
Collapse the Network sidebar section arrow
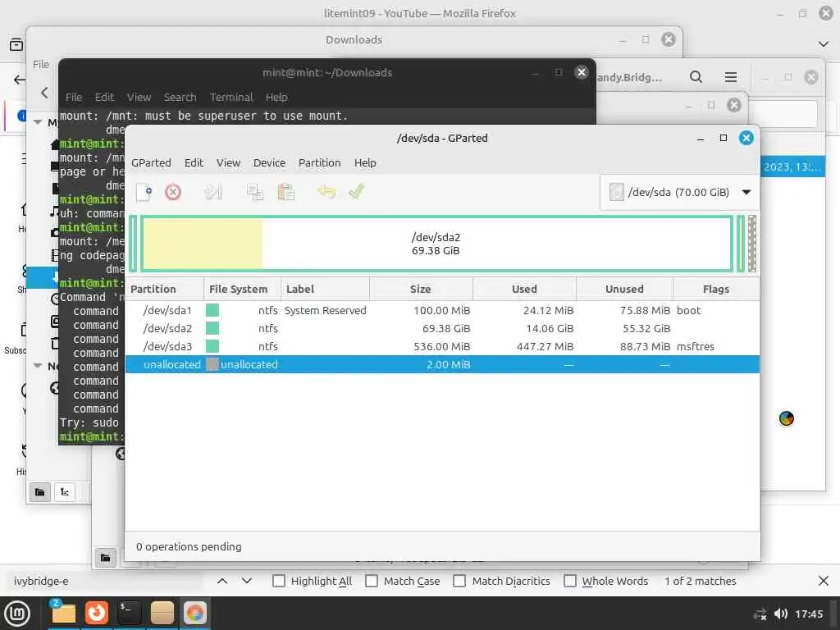pos(38,366)
